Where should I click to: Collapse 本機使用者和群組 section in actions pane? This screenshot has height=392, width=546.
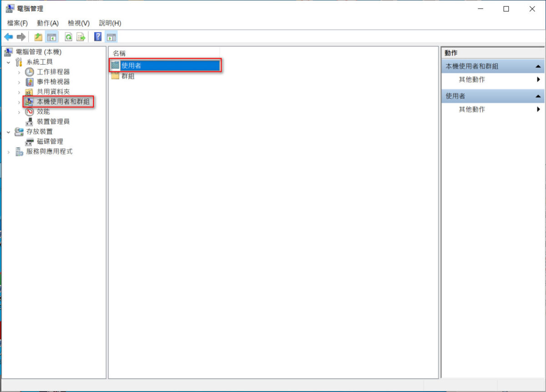point(538,66)
